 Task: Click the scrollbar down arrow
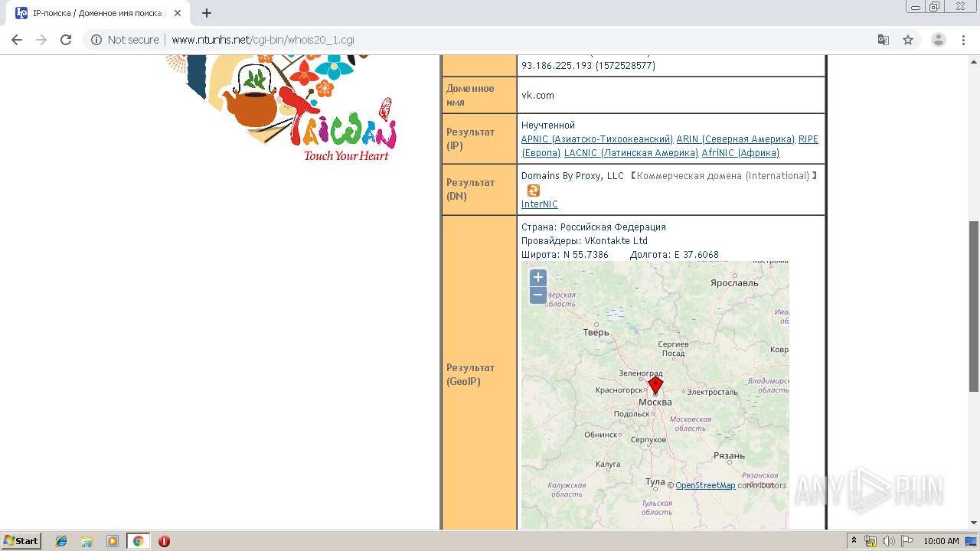pos(974,523)
